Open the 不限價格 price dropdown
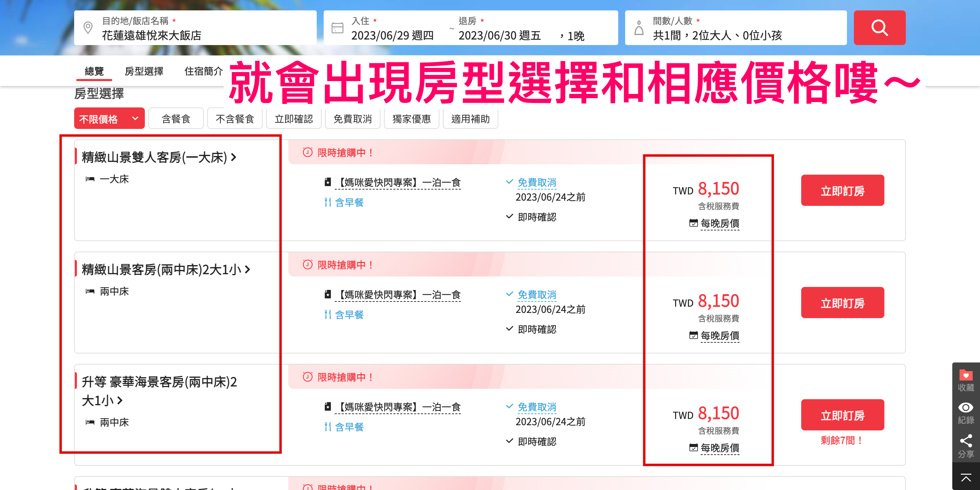The image size is (980, 490). coord(109,119)
